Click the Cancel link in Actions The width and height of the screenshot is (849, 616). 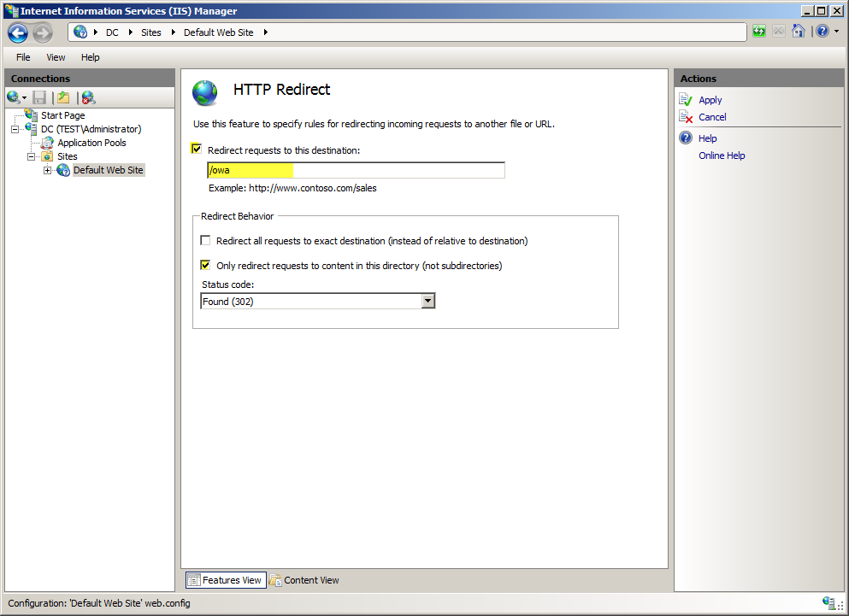(x=712, y=117)
